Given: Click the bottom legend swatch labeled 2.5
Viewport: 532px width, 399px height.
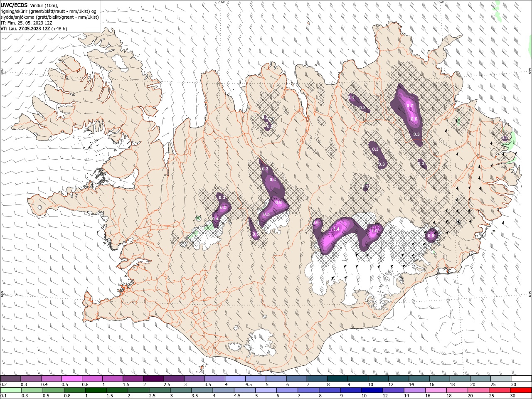Looking at the screenshot, I should (x=159, y=390).
